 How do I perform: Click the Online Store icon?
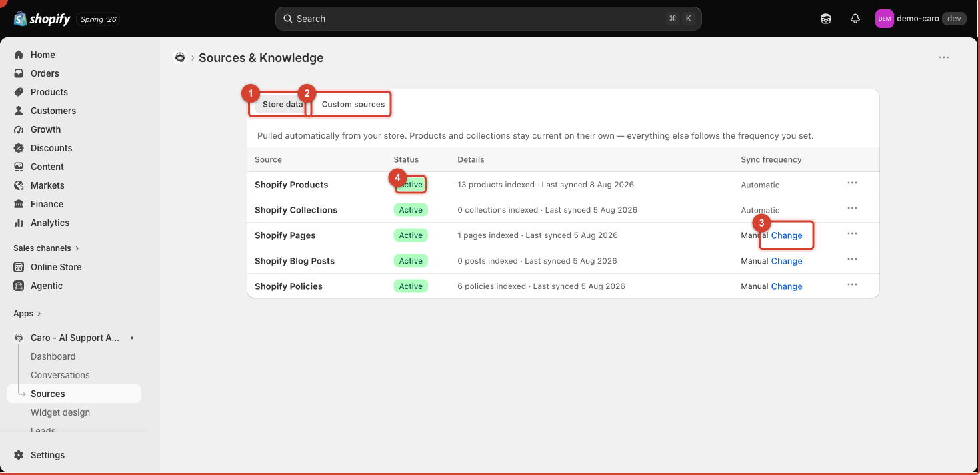19,267
